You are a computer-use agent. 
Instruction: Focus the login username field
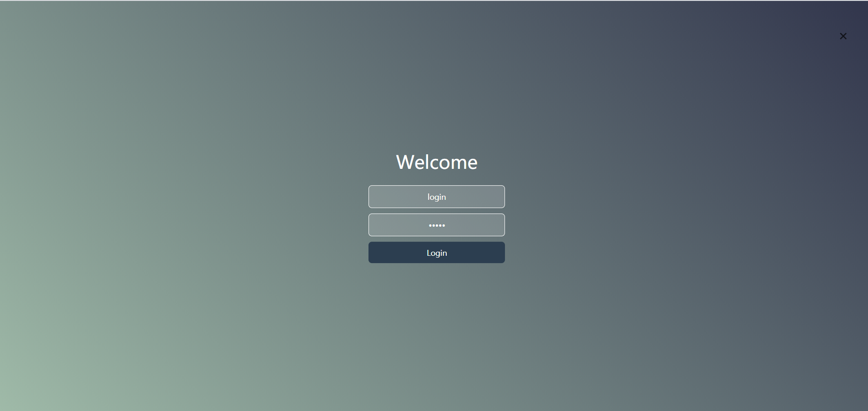[437, 197]
